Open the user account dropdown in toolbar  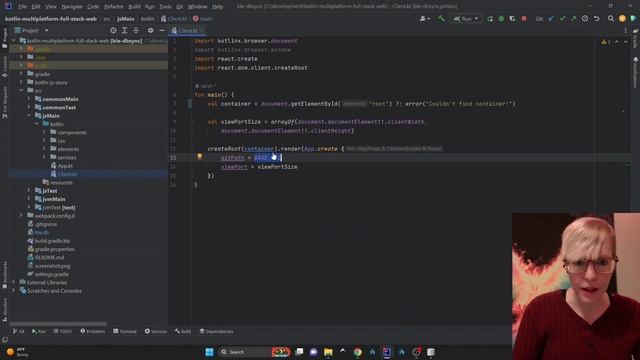(x=424, y=19)
